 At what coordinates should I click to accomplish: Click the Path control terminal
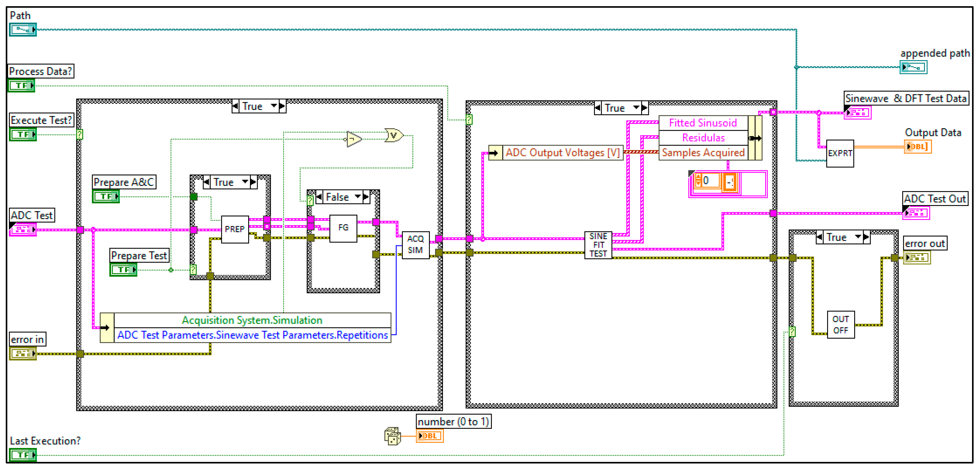coord(23,30)
